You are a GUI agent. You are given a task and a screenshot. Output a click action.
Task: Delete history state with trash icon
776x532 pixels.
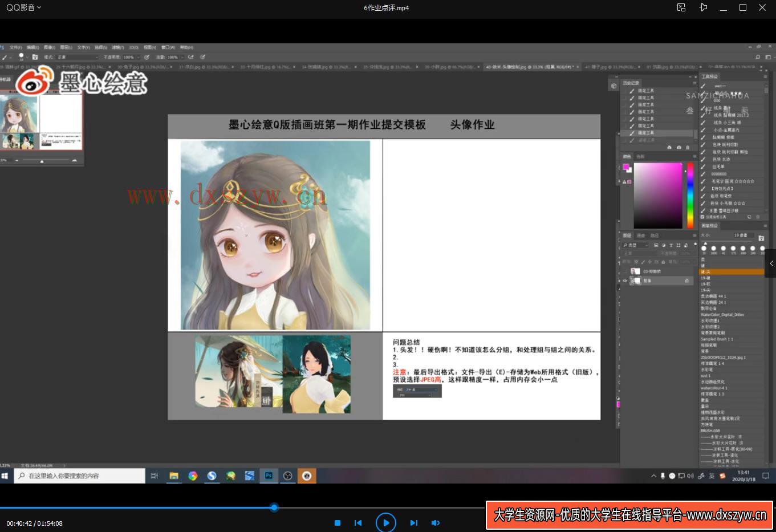tap(688, 147)
